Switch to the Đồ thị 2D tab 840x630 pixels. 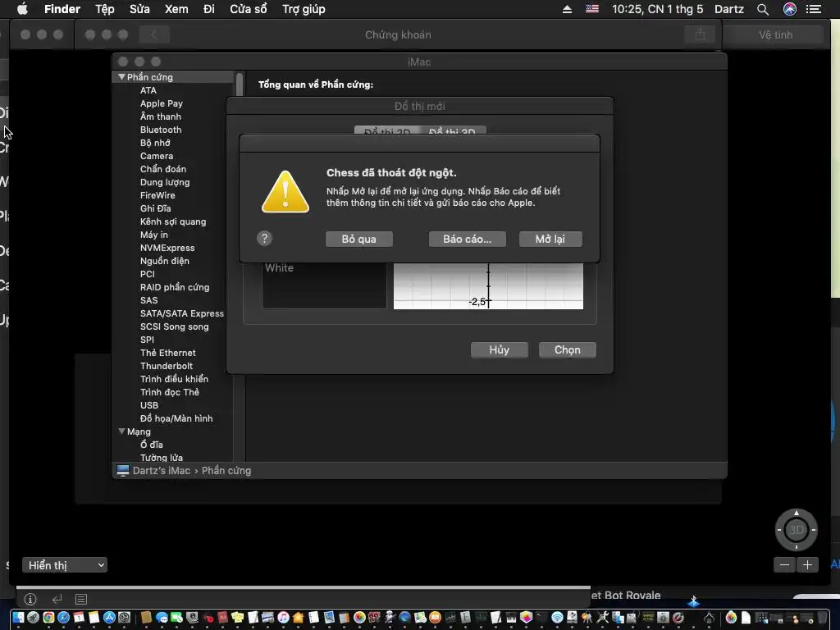[x=387, y=130]
